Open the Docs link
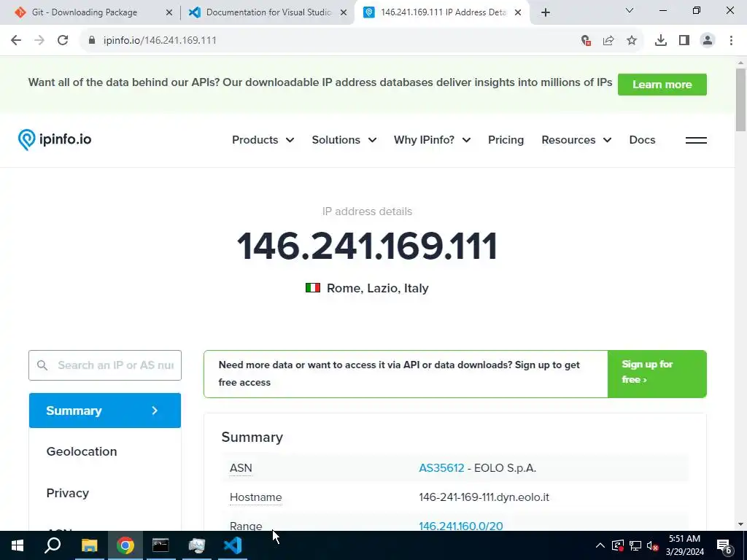The height and width of the screenshot is (560, 747). 642,140
